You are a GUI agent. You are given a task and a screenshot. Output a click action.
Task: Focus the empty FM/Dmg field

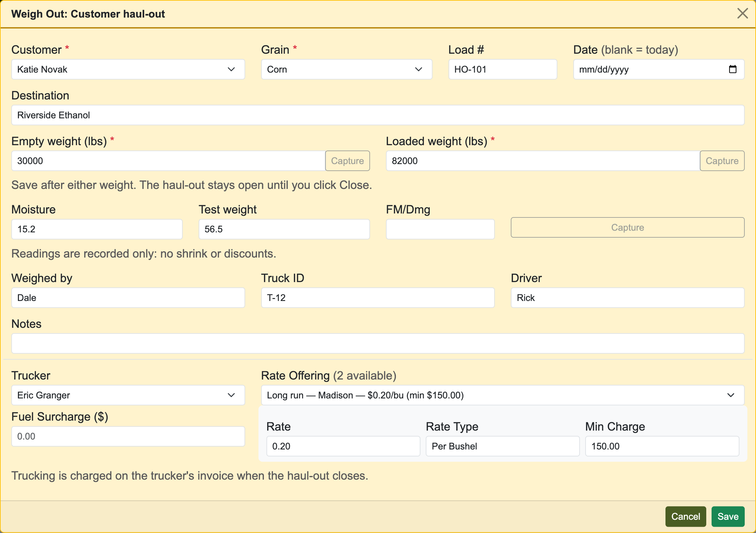(x=440, y=229)
